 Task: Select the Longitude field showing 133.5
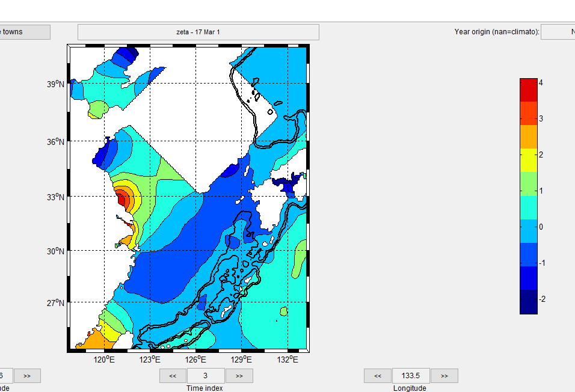pyautogui.click(x=411, y=376)
